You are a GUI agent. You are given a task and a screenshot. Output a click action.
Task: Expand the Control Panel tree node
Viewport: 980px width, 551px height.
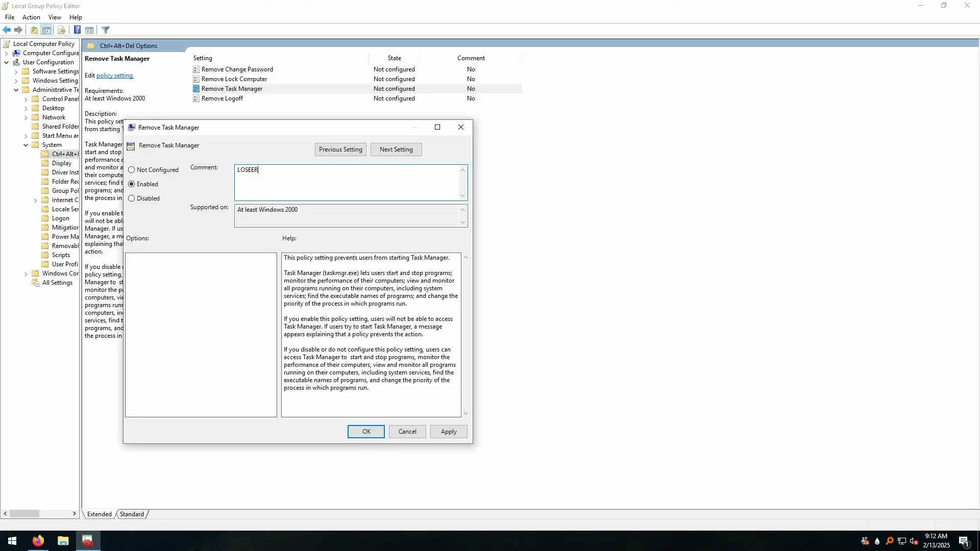26,99
